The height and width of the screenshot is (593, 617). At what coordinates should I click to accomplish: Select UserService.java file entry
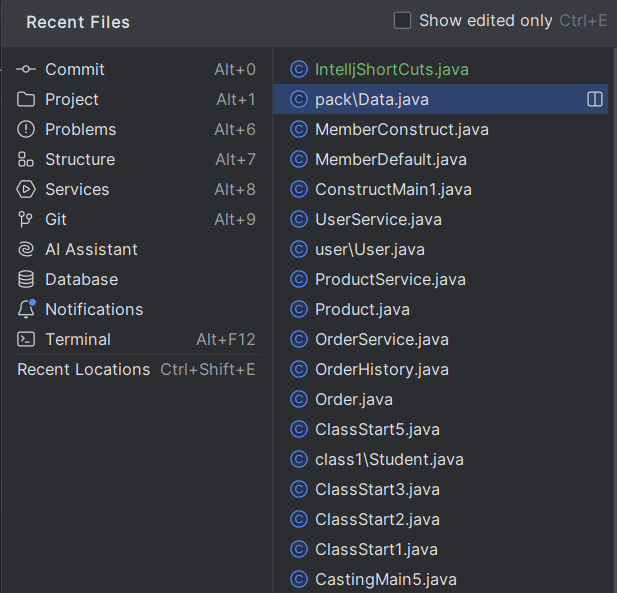[440, 219]
